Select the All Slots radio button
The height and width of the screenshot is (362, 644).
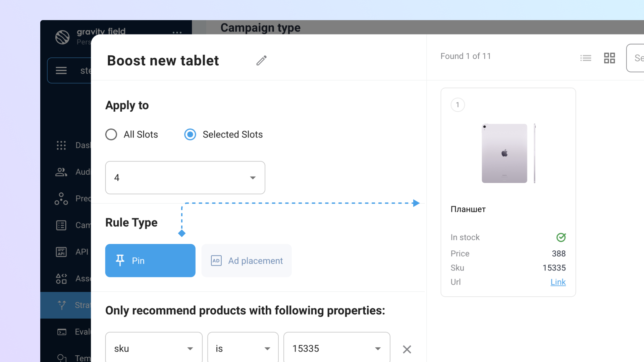(x=111, y=134)
